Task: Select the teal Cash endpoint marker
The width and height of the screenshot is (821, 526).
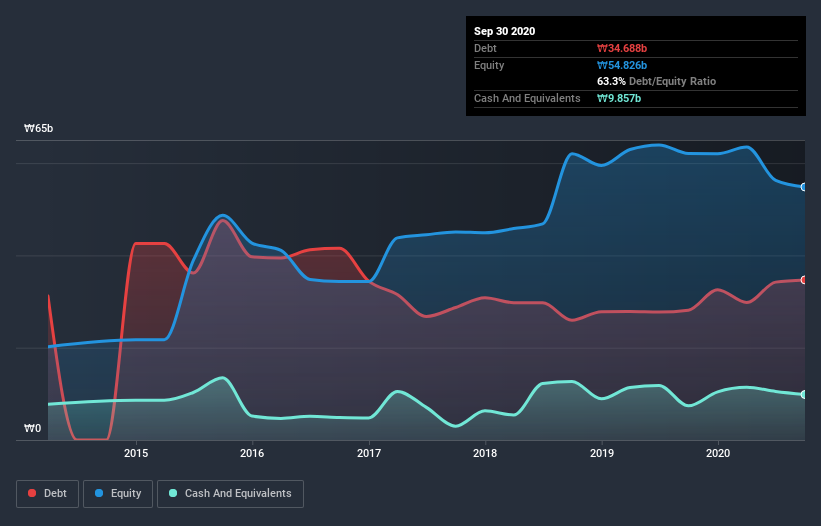Action: (x=804, y=394)
